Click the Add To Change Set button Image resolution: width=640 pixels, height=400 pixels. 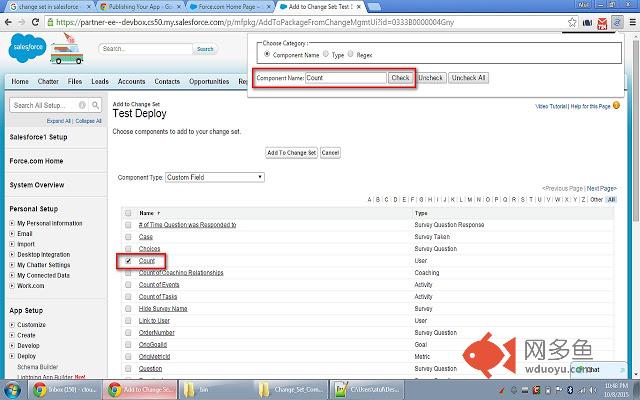(x=291, y=153)
